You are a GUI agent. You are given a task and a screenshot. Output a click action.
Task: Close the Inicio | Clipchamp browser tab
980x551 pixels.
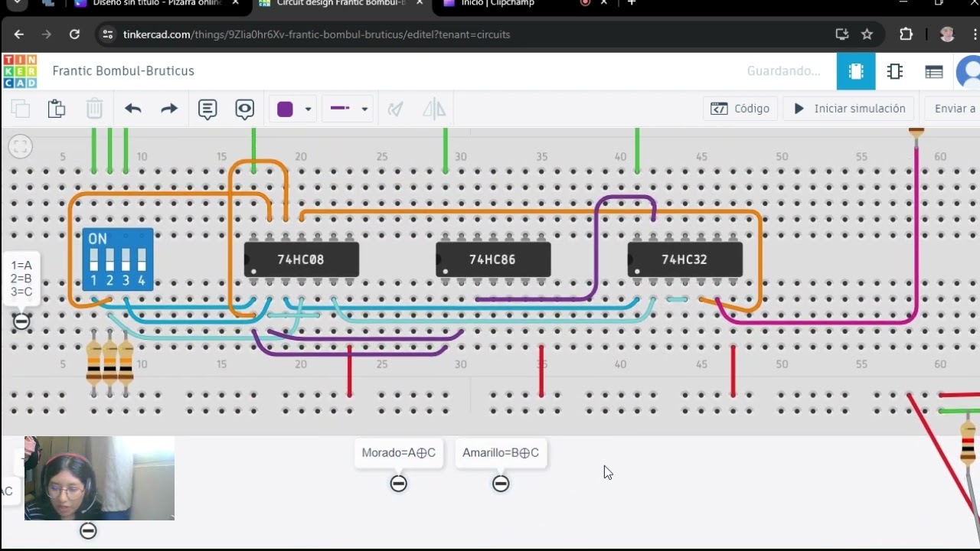604,3
